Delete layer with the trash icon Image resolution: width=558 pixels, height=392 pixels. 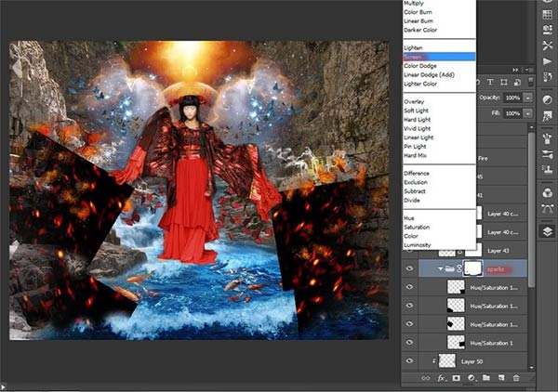point(516,378)
